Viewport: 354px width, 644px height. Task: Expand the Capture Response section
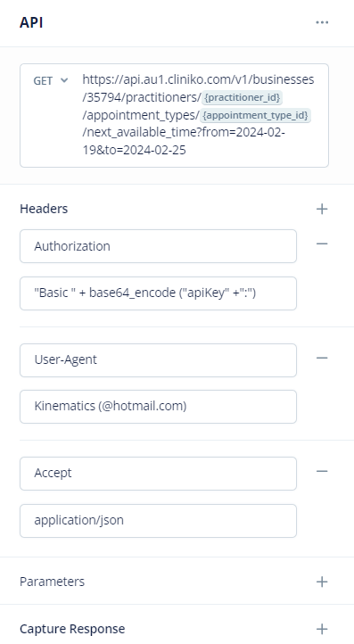pos(72,629)
